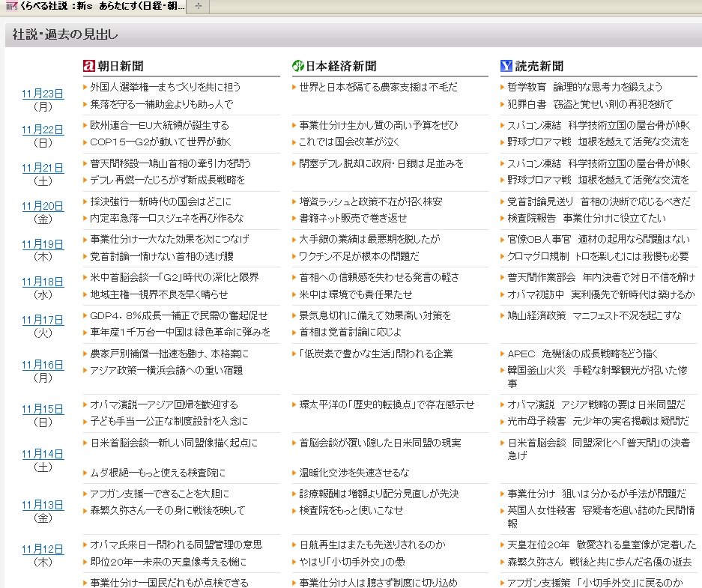This screenshot has height=588, width=702.
Task: Click headline 診療報酬は増額より配分見直しが先決
Action: [379, 494]
